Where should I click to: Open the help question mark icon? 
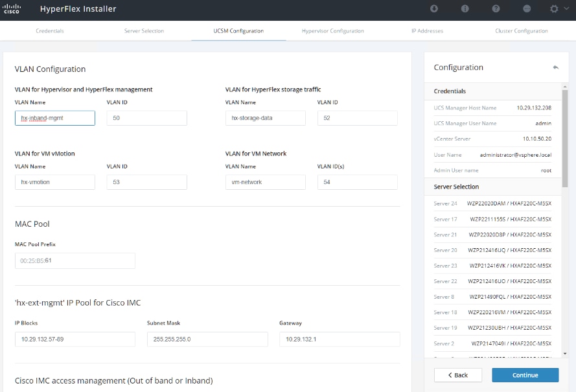pos(496,8)
